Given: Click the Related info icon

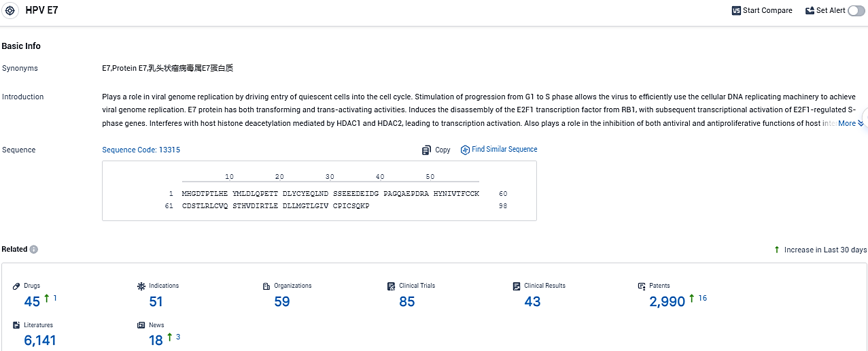Looking at the screenshot, I should (34, 250).
